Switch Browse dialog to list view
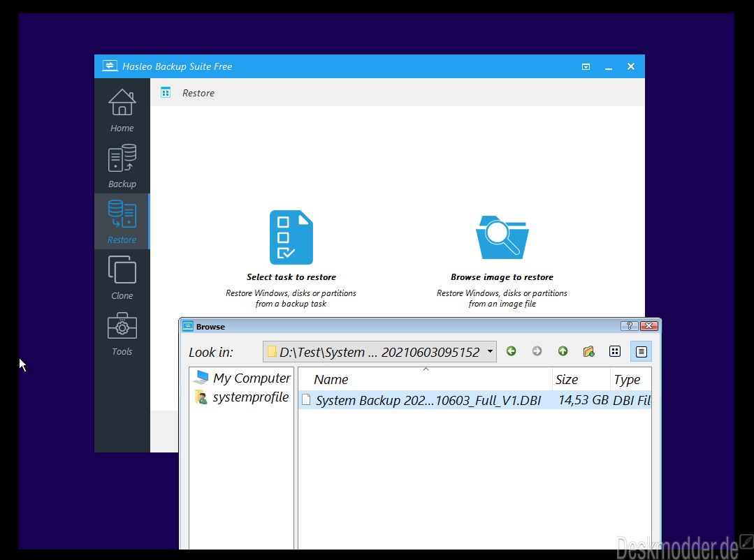This screenshot has height=560, width=754. tap(614, 351)
